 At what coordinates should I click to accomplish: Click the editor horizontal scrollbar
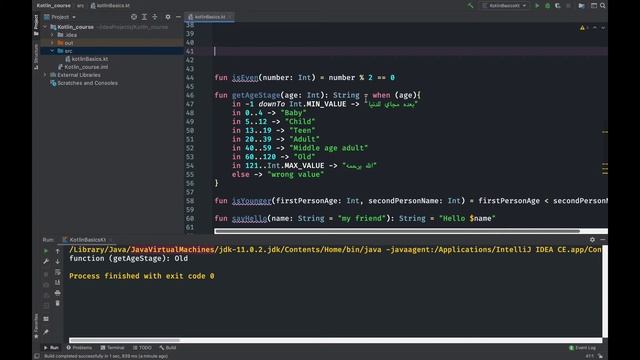coord(397,231)
